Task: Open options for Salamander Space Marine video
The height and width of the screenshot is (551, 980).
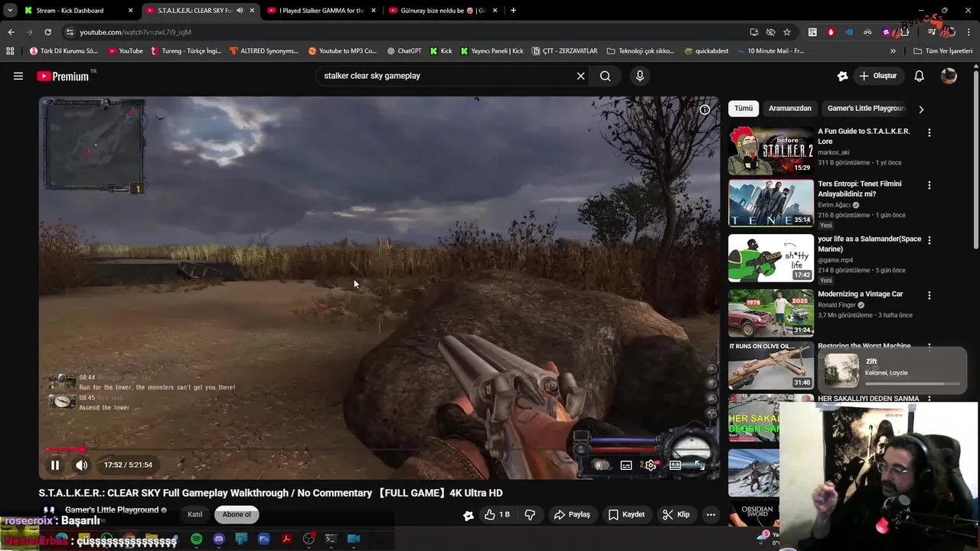Action: tap(929, 240)
